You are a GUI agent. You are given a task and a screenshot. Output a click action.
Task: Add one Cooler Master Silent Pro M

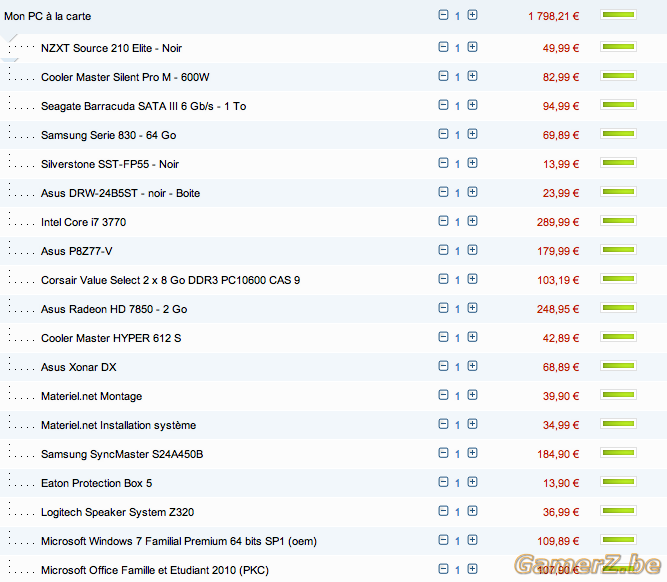[x=472, y=76]
